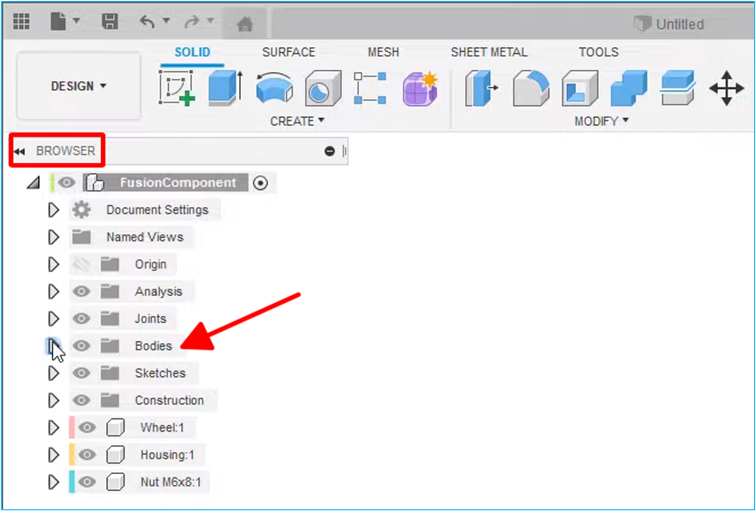Select the Extrude tool
Viewport: 756px width, 511px height.
(x=226, y=88)
